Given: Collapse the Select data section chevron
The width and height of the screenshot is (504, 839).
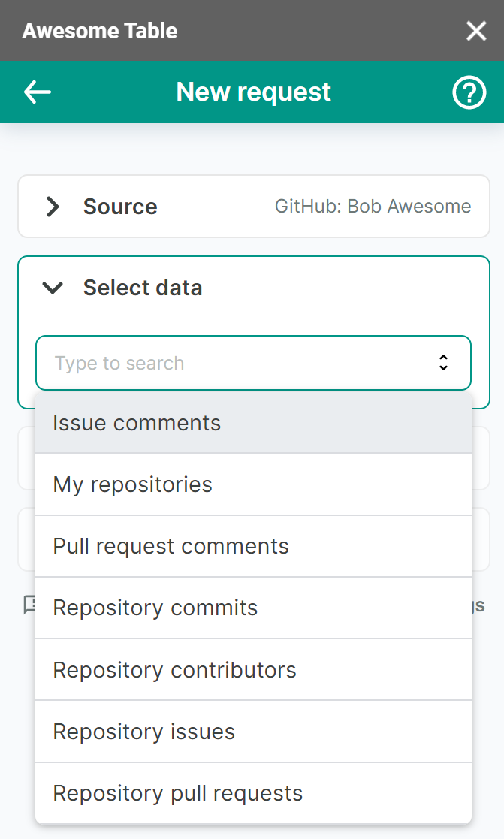Looking at the screenshot, I should (x=53, y=288).
